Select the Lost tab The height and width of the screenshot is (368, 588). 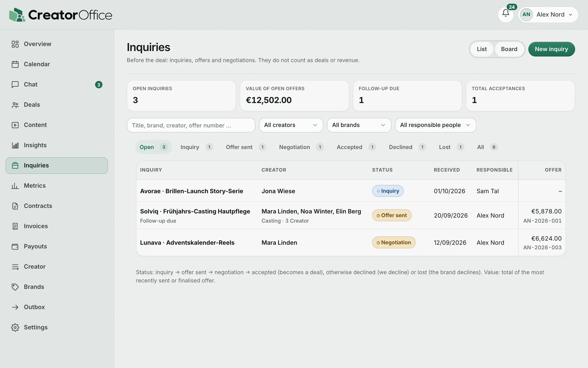pos(451,147)
